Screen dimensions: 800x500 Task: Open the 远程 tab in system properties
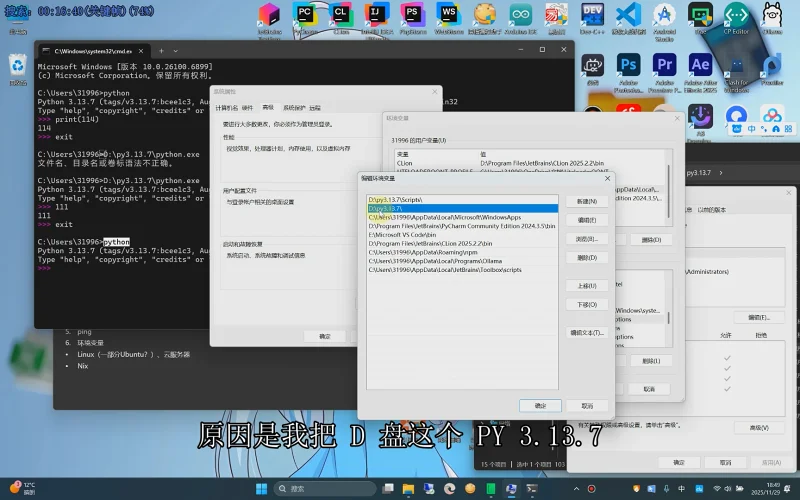point(315,107)
